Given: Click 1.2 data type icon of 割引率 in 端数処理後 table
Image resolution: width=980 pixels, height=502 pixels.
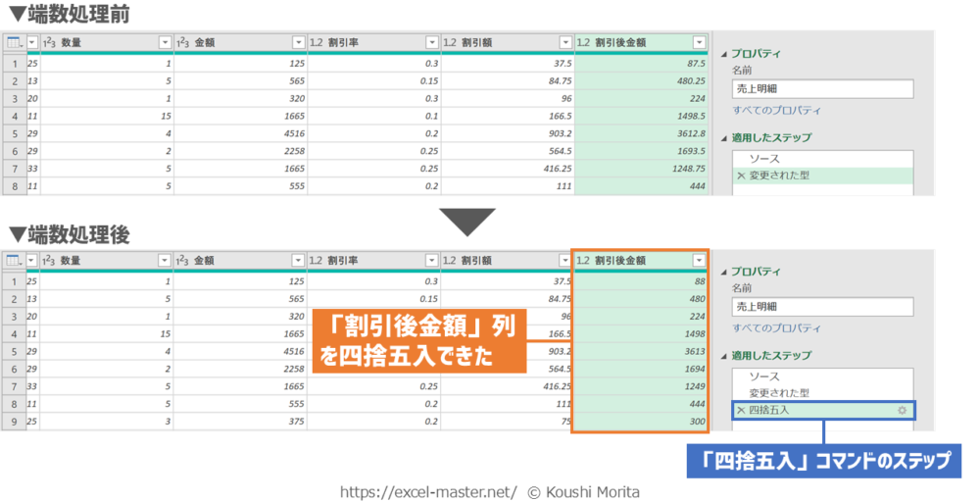Looking at the screenshot, I should 317,261.
